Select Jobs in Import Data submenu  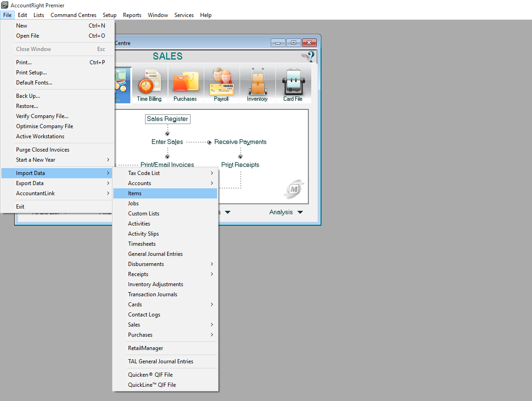pyautogui.click(x=165, y=203)
